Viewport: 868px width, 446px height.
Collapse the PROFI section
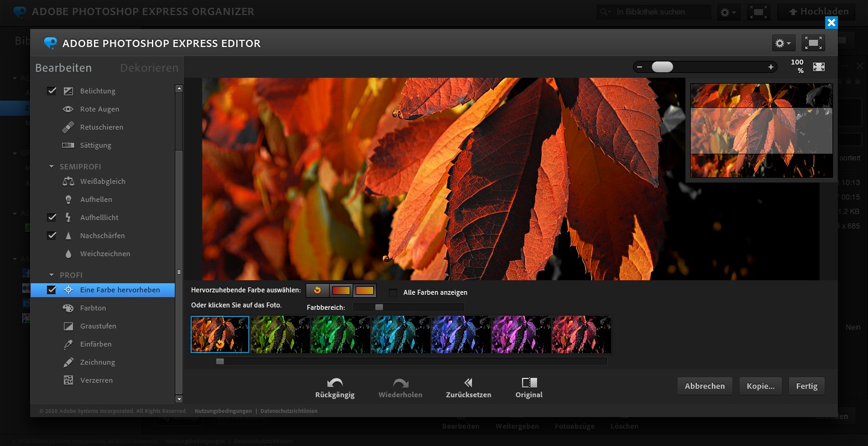[x=52, y=275]
